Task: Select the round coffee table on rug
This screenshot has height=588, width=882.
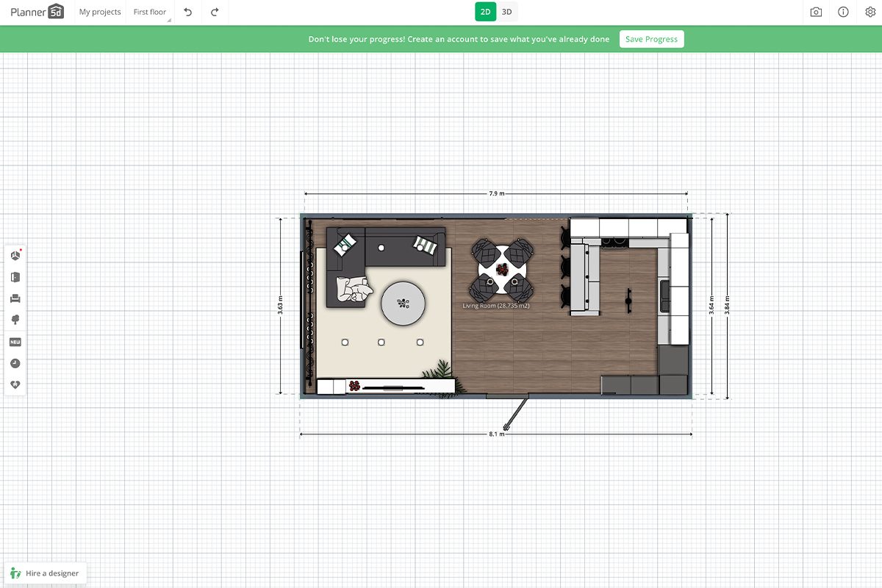Action: point(403,303)
